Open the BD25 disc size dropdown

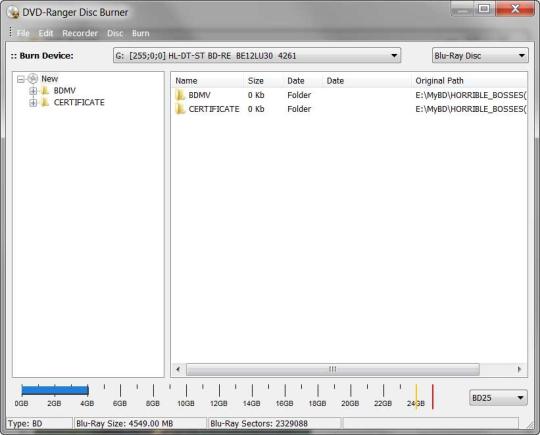click(x=498, y=398)
